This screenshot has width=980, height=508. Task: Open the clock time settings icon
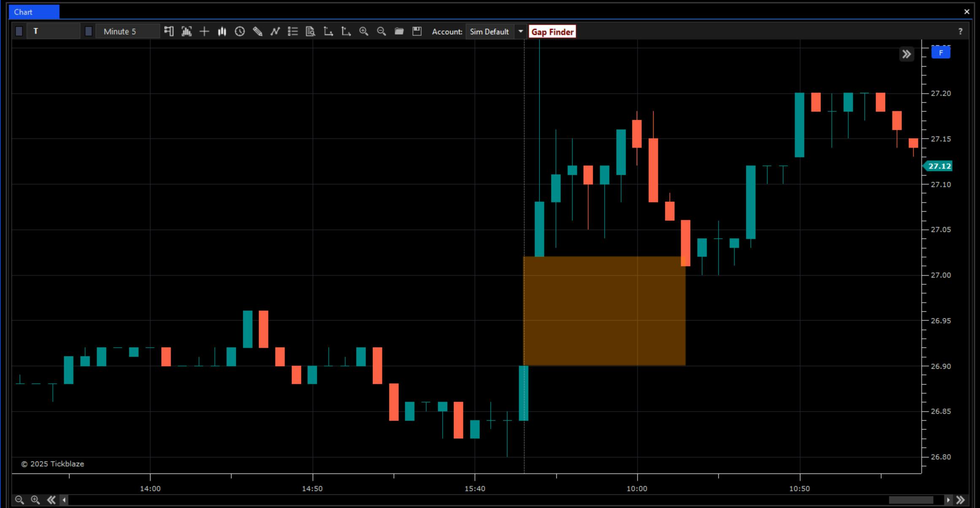click(240, 31)
